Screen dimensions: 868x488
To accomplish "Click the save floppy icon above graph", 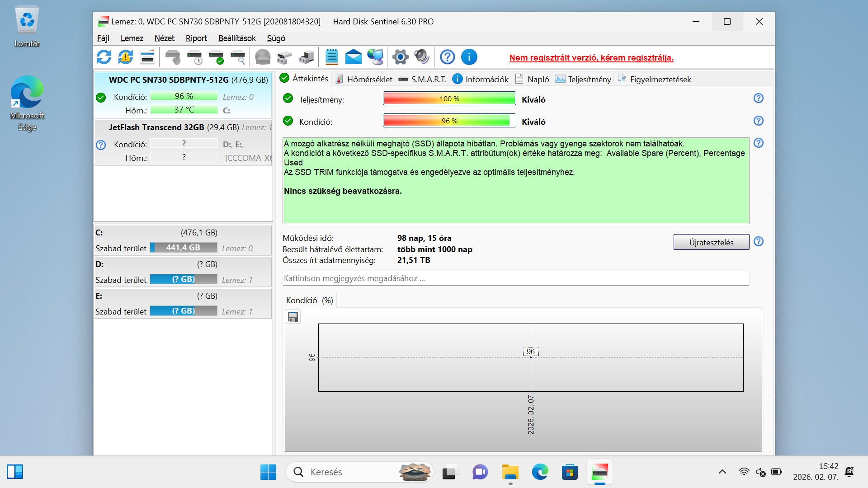I will click(x=293, y=317).
